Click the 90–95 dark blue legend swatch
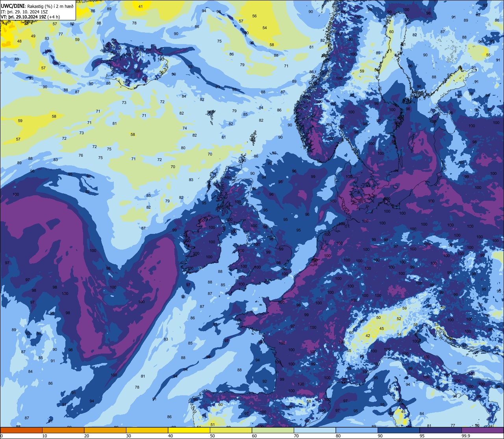The width and height of the screenshot is (504, 439). tap(398, 430)
